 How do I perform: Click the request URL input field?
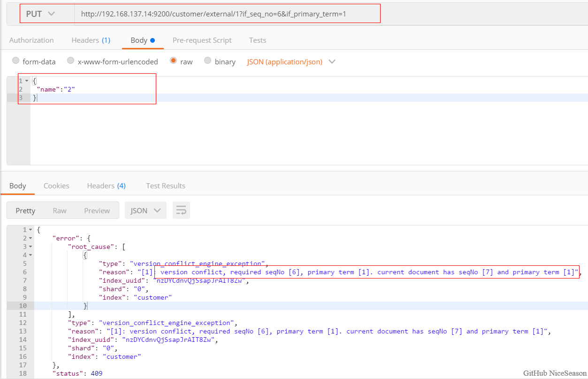pos(225,14)
